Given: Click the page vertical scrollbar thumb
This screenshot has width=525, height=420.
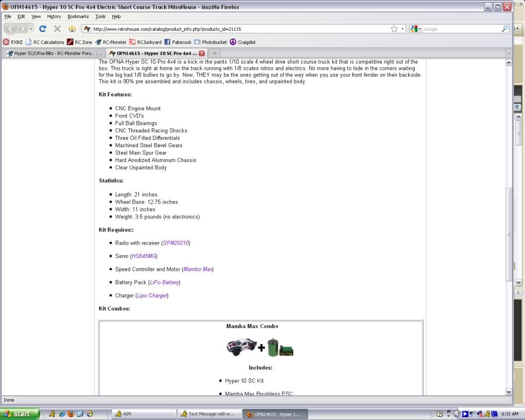Looking at the screenshot, I should (509, 233).
